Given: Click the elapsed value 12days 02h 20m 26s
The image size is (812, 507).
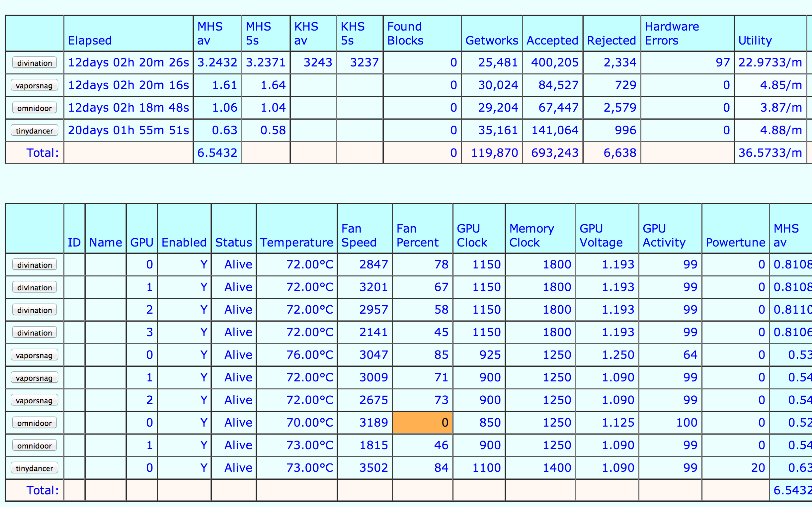Looking at the screenshot, I should (128, 62).
